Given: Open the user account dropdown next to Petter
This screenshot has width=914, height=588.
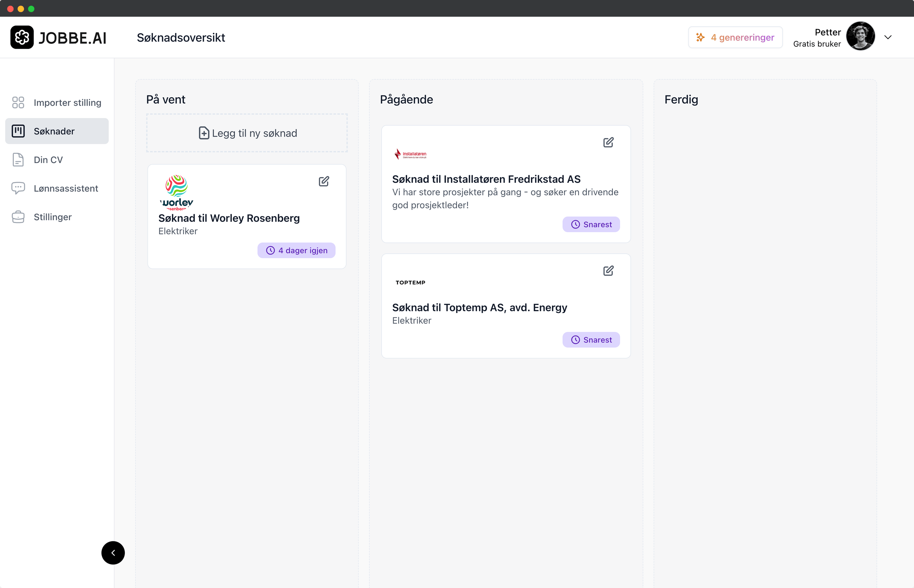Looking at the screenshot, I should tap(888, 37).
